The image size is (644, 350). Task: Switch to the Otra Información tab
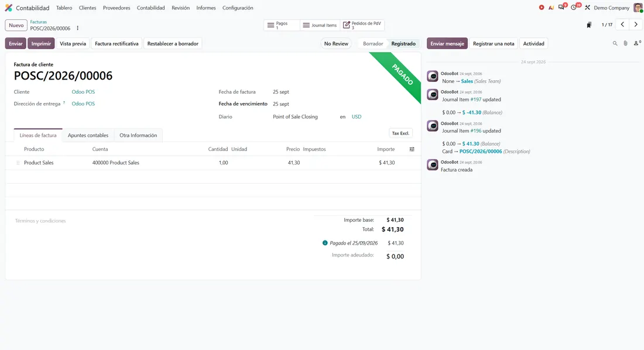(138, 135)
